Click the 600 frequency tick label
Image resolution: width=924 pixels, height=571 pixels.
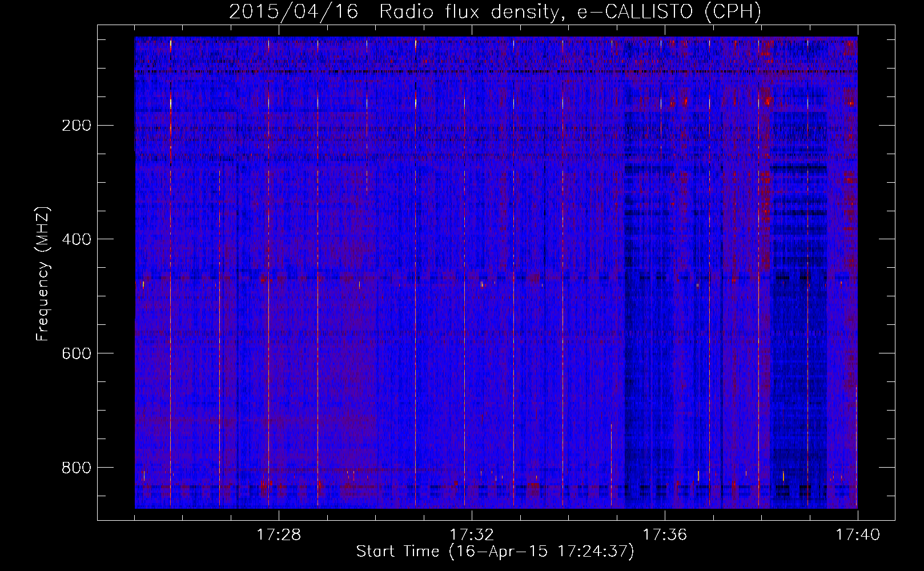(x=77, y=353)
